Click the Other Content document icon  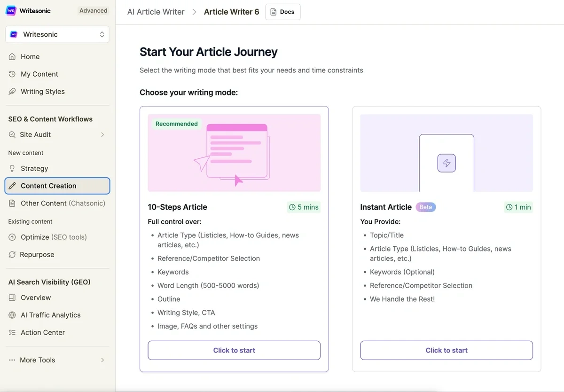12,203
